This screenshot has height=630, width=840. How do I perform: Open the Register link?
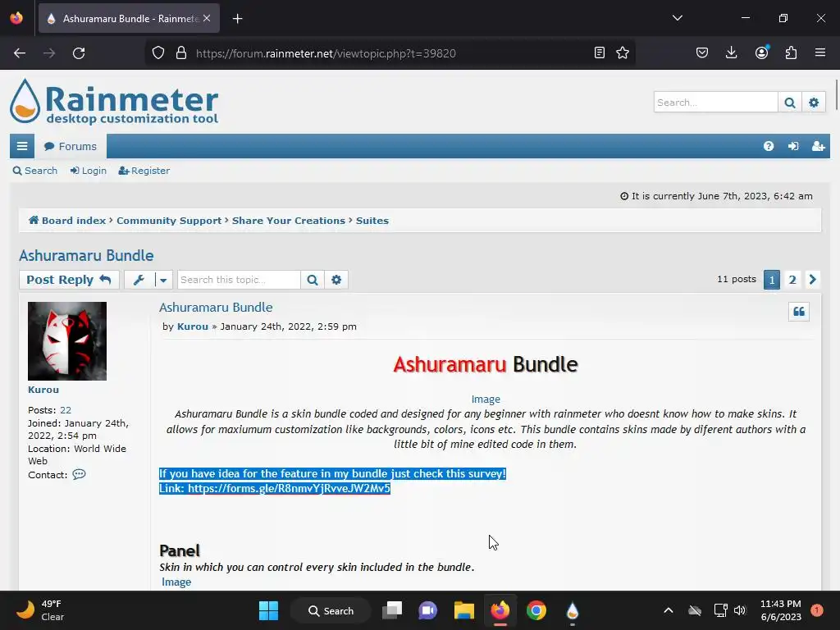coord(144,171)
